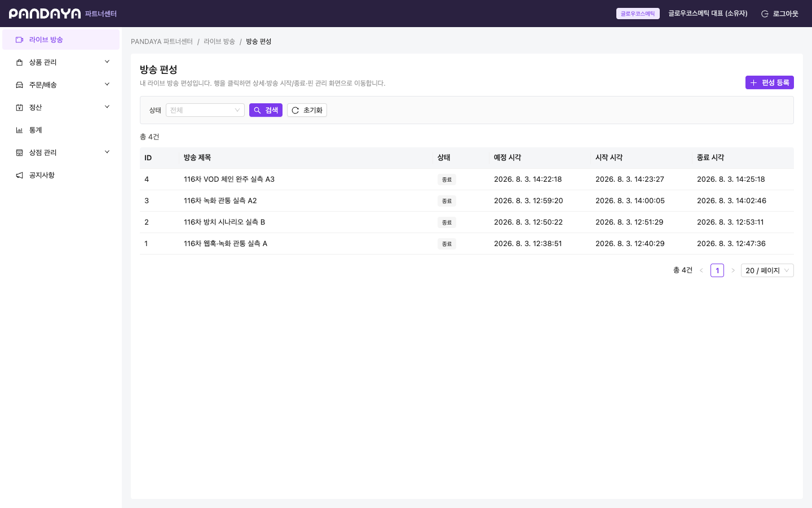Click scheduled time 2026. 8. 3. 14:22:18
The height and width of the screenshot is (508, 812).
click(528, 179)
